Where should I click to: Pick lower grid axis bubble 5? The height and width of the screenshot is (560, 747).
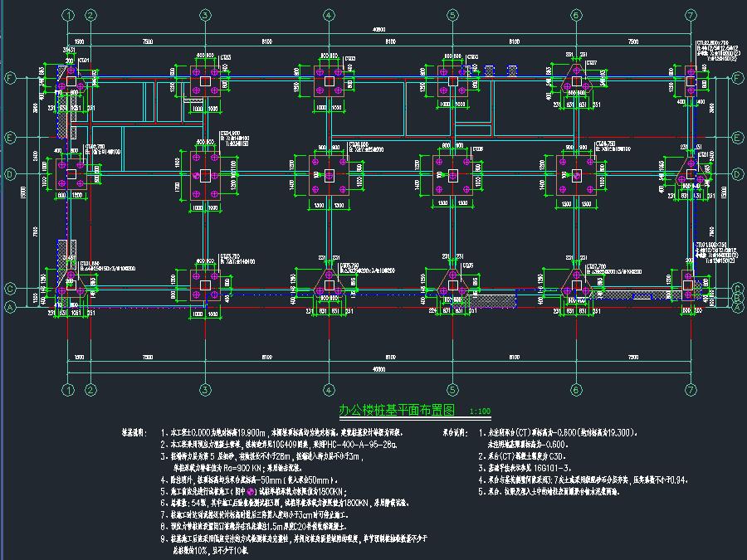point(452,390)
